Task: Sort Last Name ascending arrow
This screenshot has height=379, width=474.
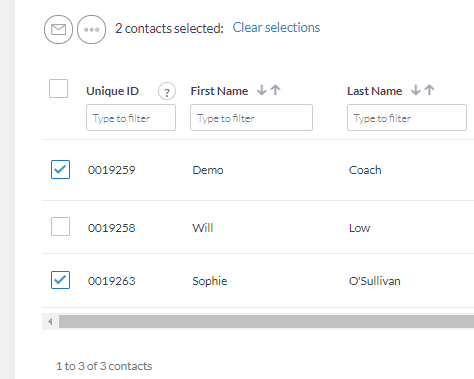Action: pyautogui.click(x=429, y=90)
